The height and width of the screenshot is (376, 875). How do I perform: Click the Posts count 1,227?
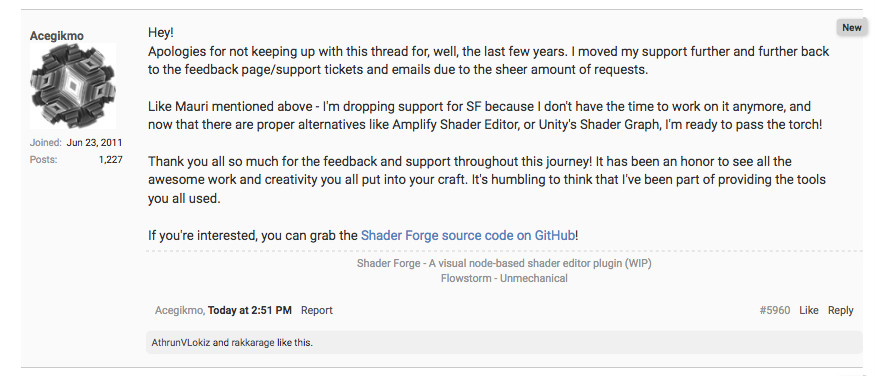[x=110, y=160]
